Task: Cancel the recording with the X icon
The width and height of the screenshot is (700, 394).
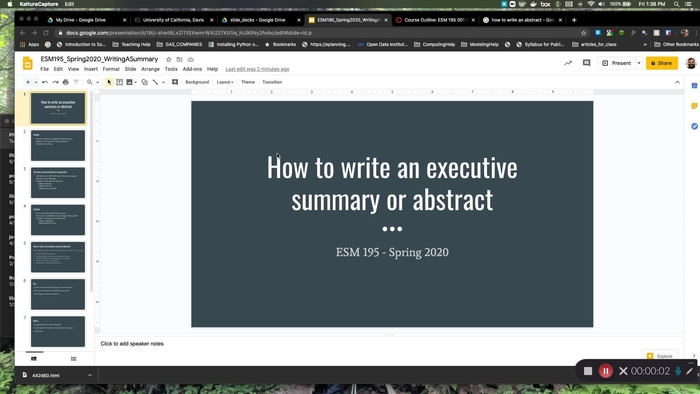Action: (x=623, y=371)
